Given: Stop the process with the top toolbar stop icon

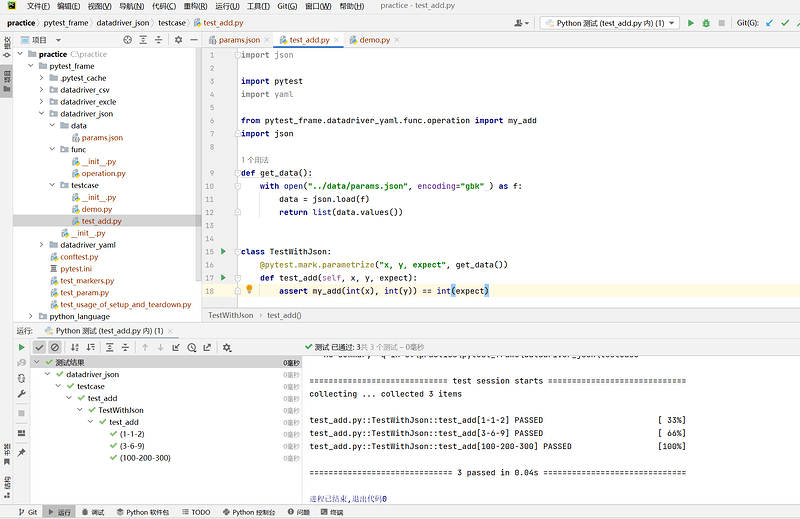Looking at the screenshot, I should (721, 23).
